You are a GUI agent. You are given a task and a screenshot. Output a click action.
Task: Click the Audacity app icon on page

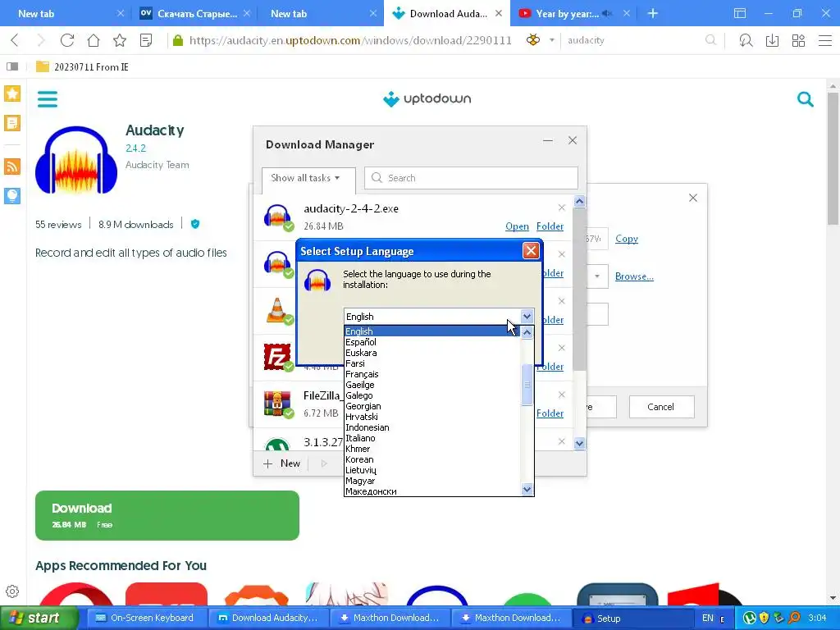tap(76, 160)
